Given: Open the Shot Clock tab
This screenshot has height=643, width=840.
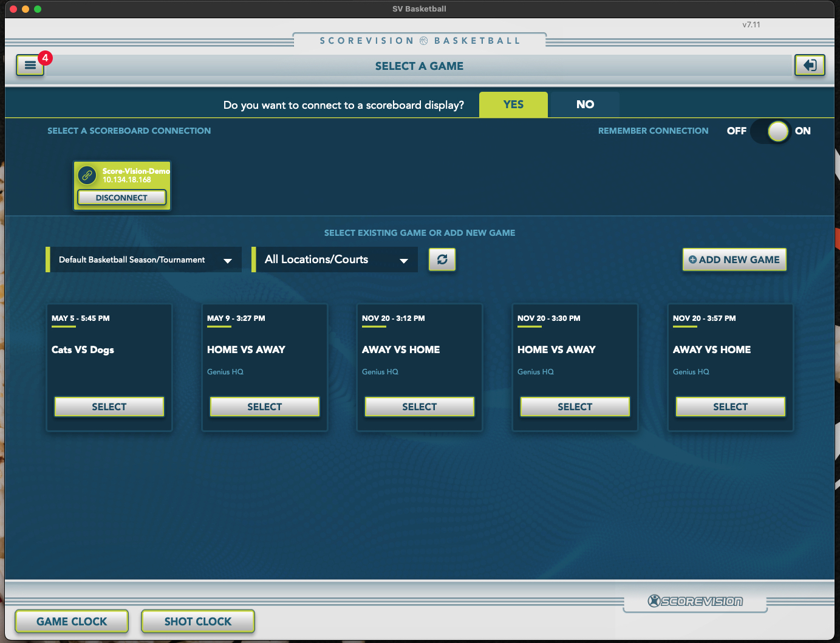Looking at the screenshot, I should pos(198,621).
